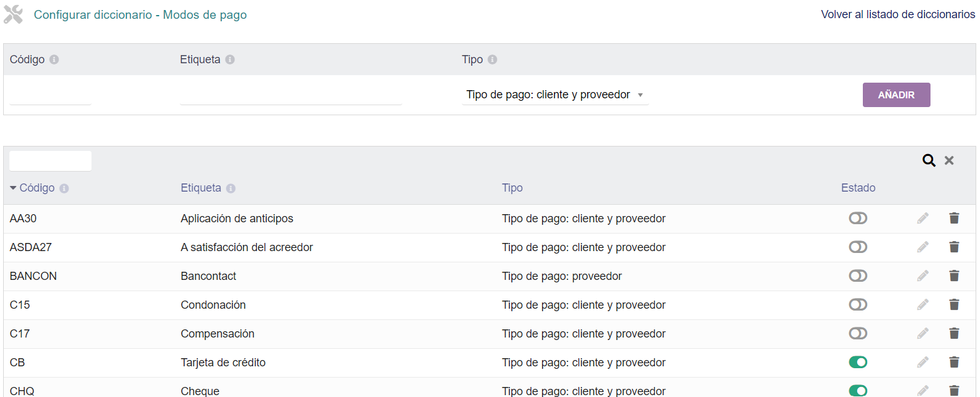Viewport: 980px width, 397px height.
Task: Sort the table by Etiqueta column
Action: [x=201, y=188]
